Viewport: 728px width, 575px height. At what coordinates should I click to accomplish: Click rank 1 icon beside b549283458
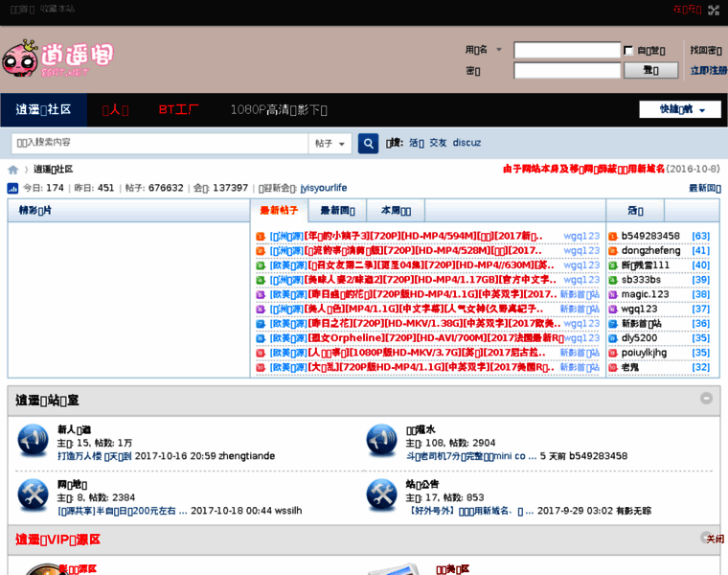tap(613, 237)
